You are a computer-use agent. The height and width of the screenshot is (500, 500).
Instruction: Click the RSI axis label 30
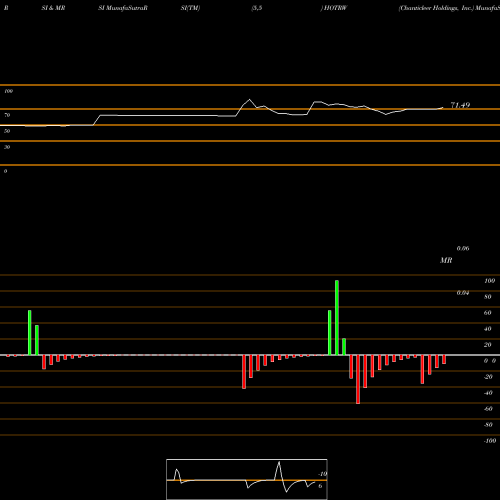click(7, 147)
